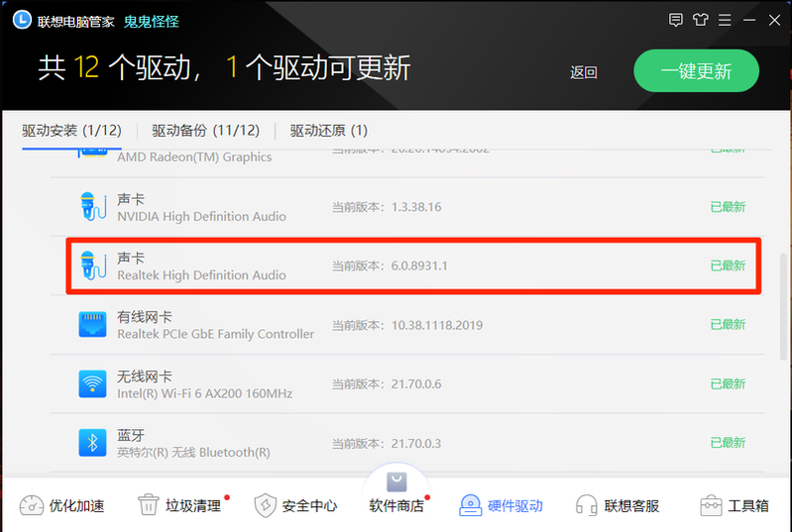
Task: Open the feedback message icon in title bar
Action: (x=675, y=20)
